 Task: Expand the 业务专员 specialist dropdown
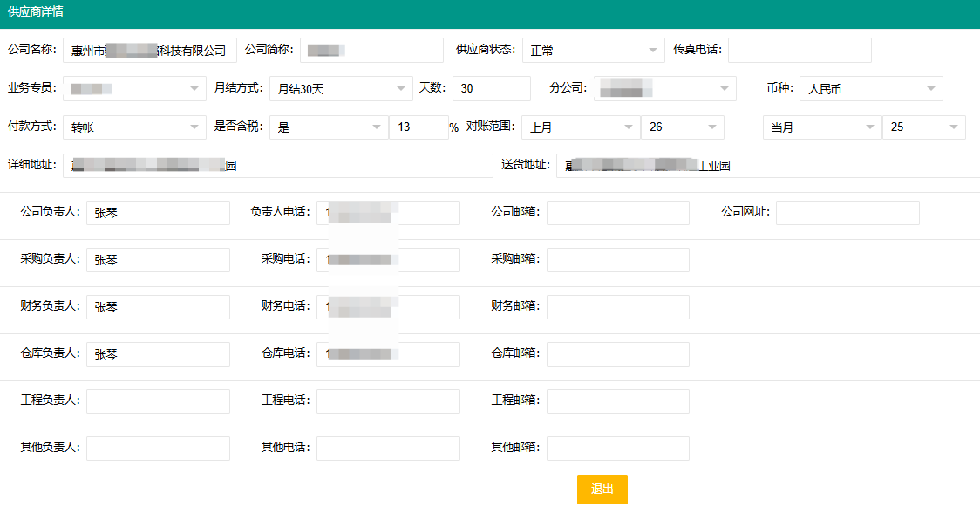click(133, 88)
